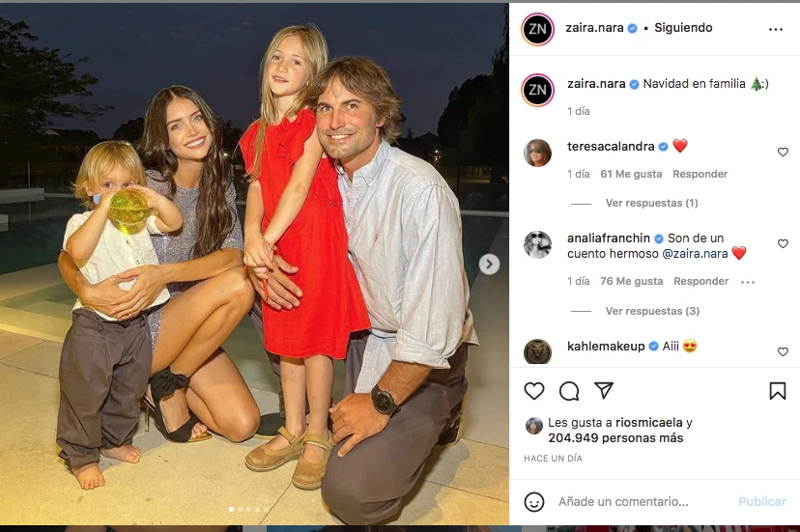Expand replies under analiafranchin's comment

(651, 312)
